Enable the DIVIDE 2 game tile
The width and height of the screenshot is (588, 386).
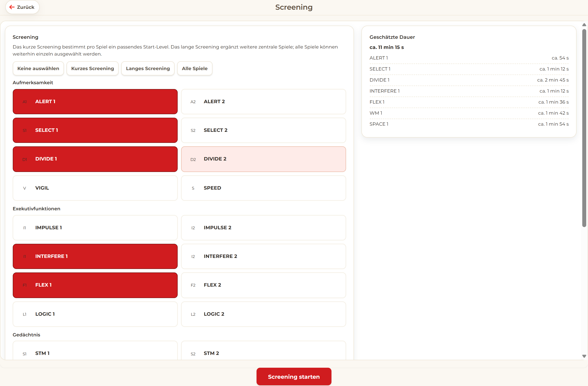pos(264,159)
